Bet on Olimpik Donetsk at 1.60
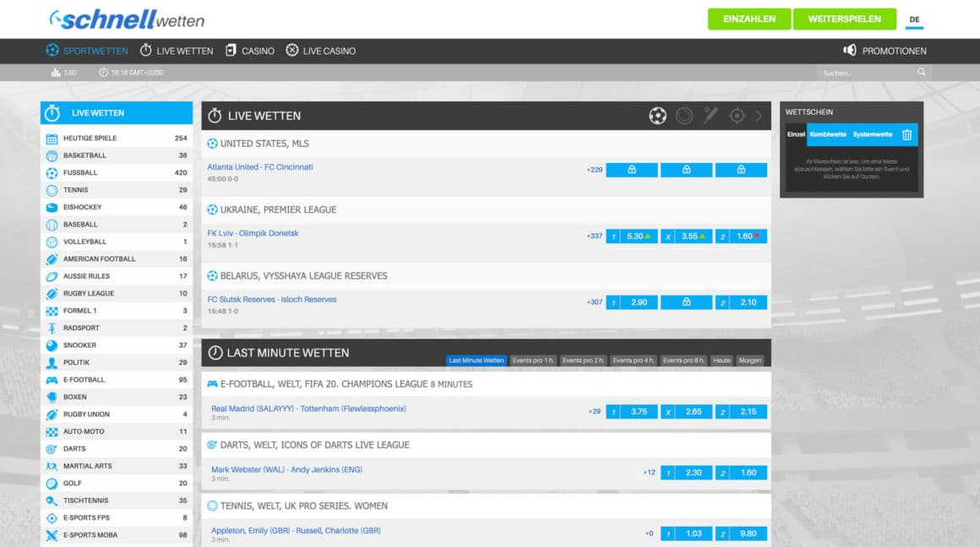This screenshot has height=547, width=980. pos(741,236)
